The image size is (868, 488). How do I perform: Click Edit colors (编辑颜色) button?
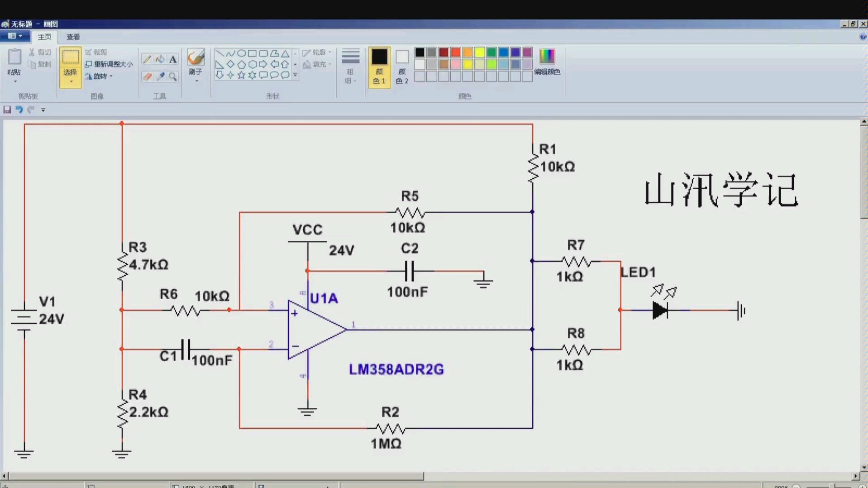547,62
